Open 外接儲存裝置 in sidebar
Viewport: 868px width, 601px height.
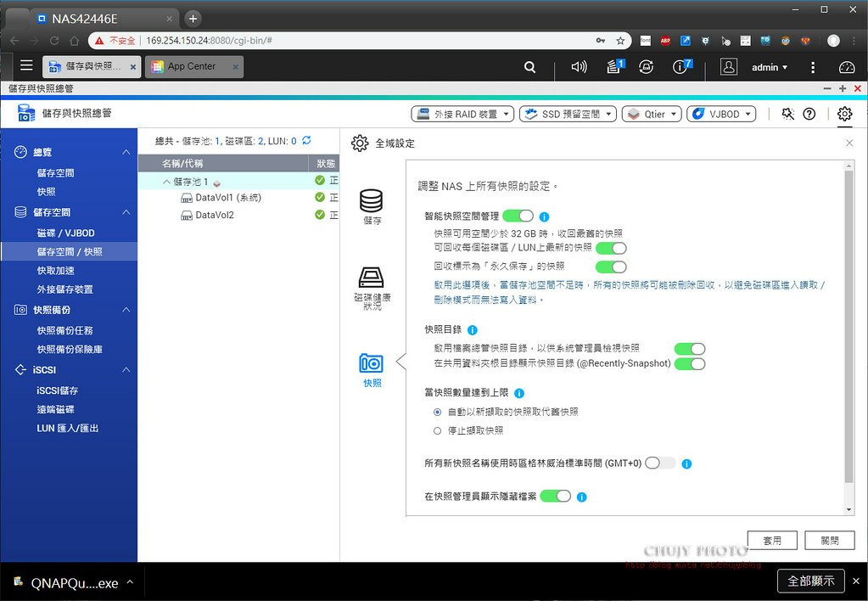point(64,289)
